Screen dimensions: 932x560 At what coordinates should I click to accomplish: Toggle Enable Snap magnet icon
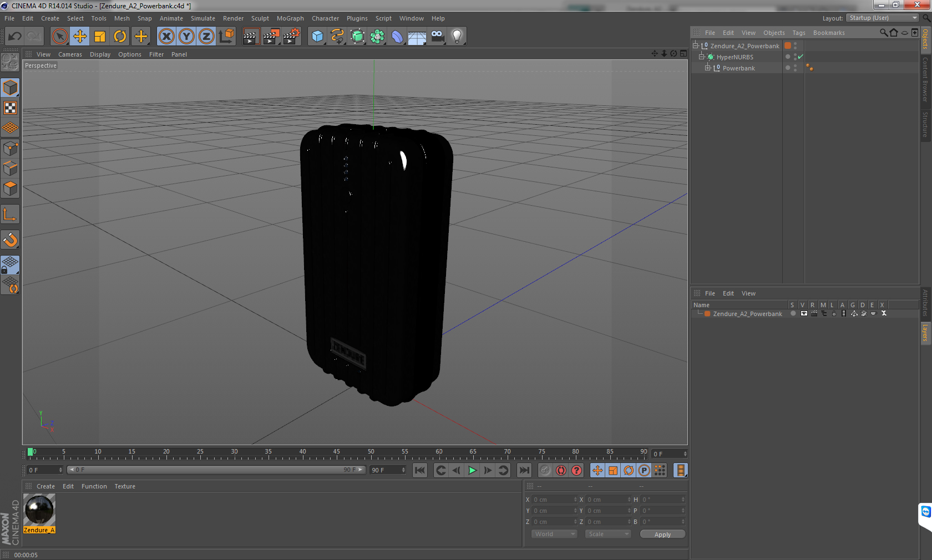10,240
